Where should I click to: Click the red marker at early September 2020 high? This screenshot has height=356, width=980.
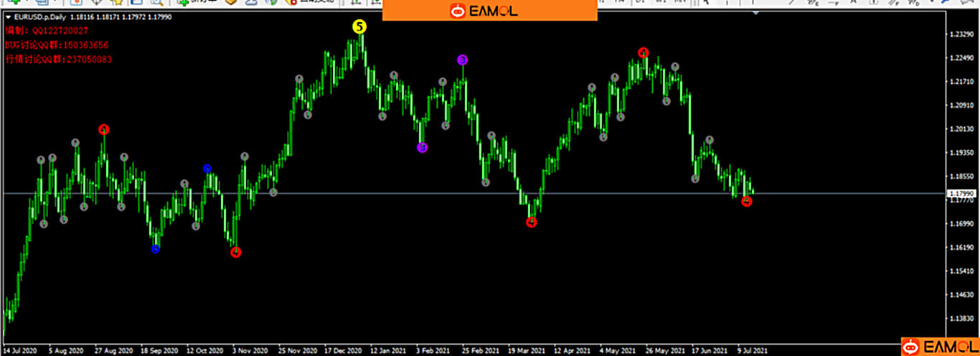pyautogui.click(x=104, y=130)
